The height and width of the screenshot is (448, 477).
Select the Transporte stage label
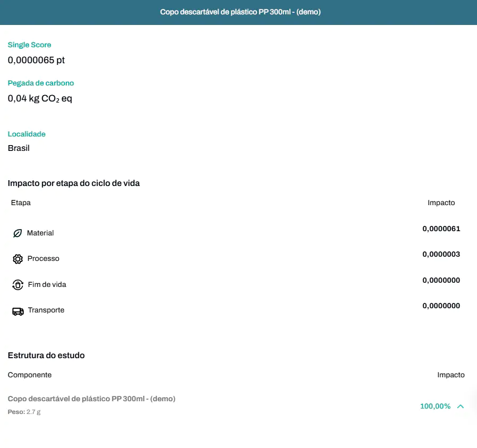[46, 310]
